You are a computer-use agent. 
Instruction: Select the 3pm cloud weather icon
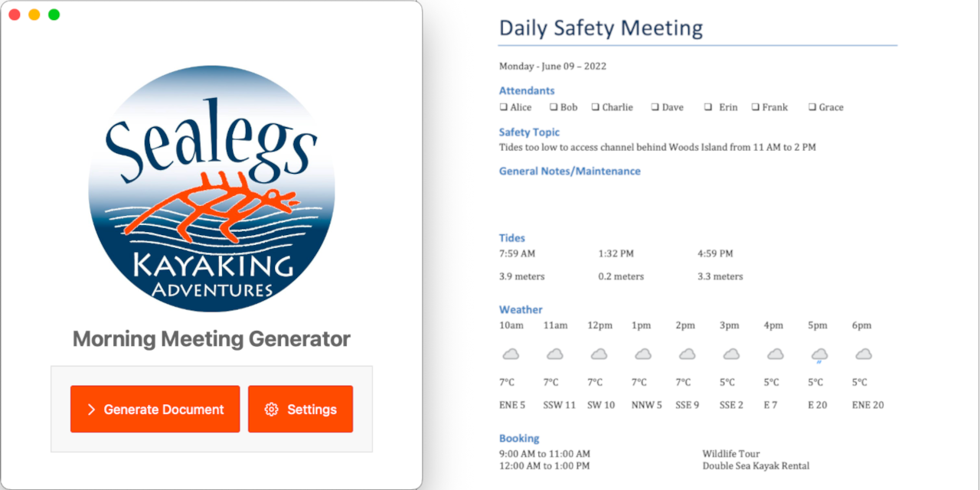coord(730,354)
